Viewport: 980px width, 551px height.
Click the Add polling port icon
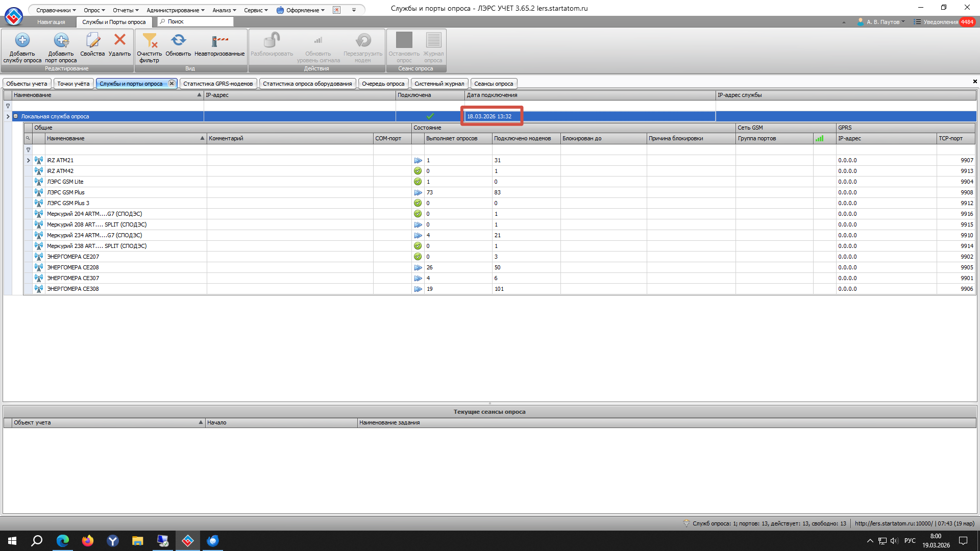click(x=61, y=40)
